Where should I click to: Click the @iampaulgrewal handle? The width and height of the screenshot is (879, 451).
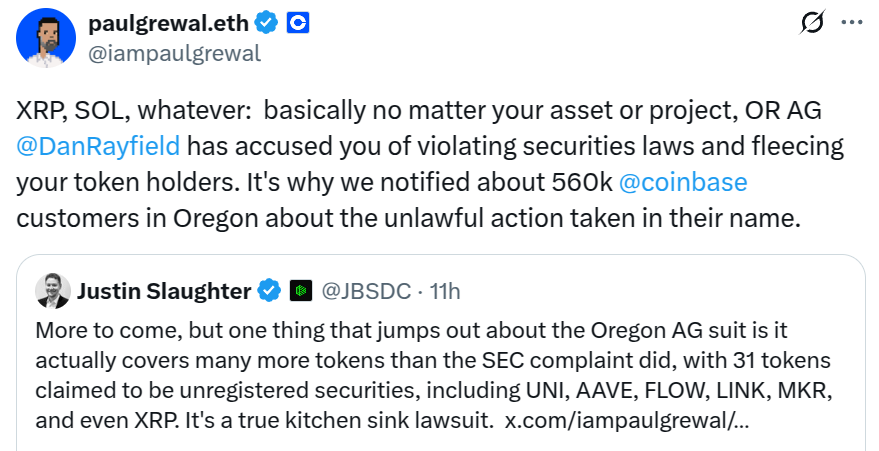tap(175, 53)
